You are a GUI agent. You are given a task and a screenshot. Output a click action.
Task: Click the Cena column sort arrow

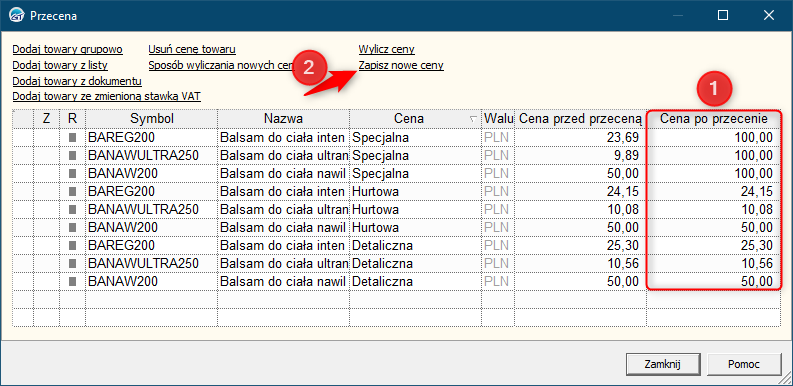(473, 119)
